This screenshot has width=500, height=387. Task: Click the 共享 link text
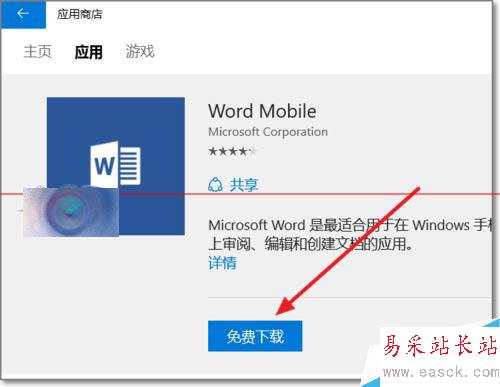click(244, 185)
